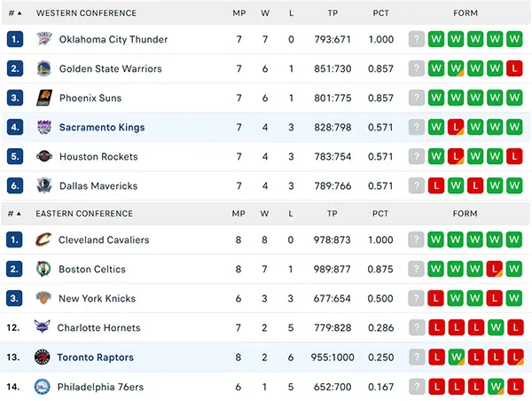Click Golden State Warriors red L form badge

[514, 68]
